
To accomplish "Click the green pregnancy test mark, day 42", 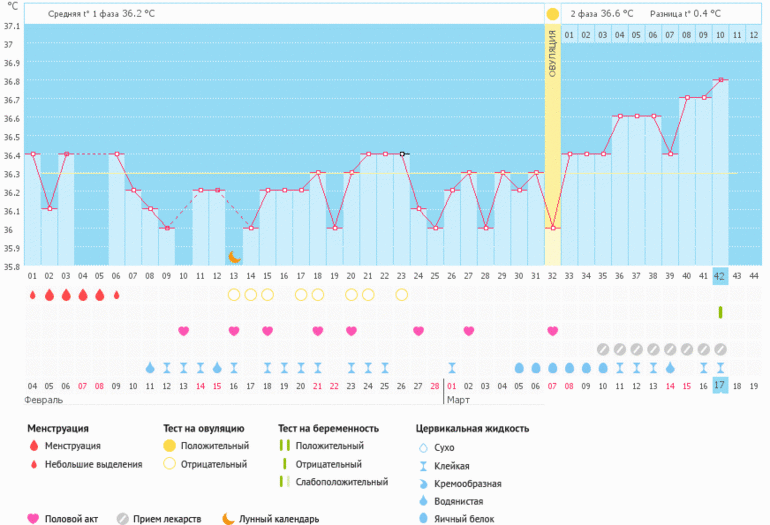I will point(720,313).
